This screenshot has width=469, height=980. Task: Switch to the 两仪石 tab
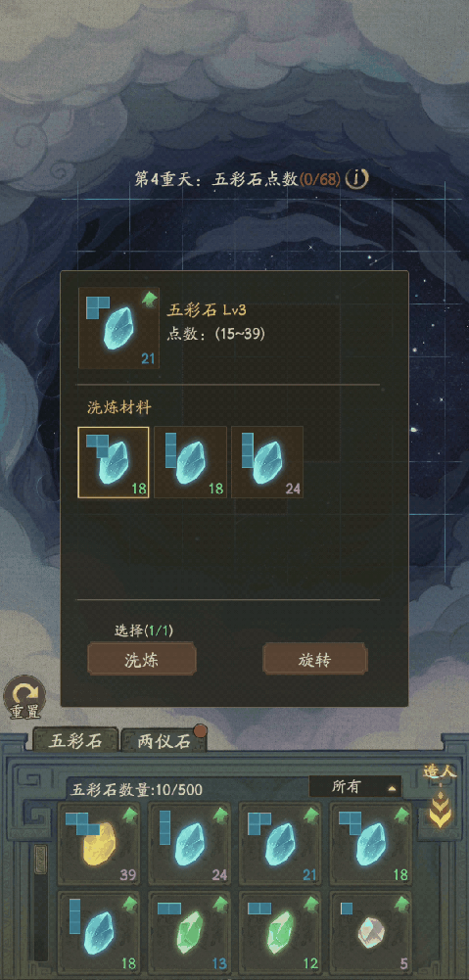point(164,742)
